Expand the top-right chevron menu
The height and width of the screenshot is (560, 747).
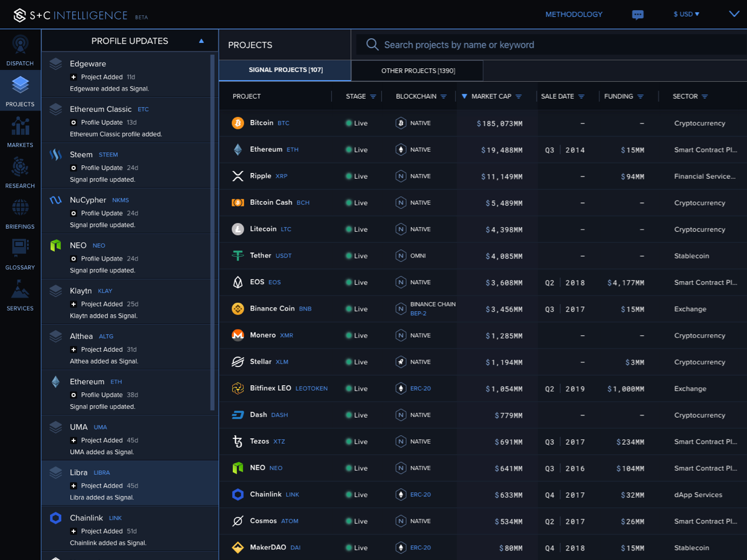click(x=734, y=14)
